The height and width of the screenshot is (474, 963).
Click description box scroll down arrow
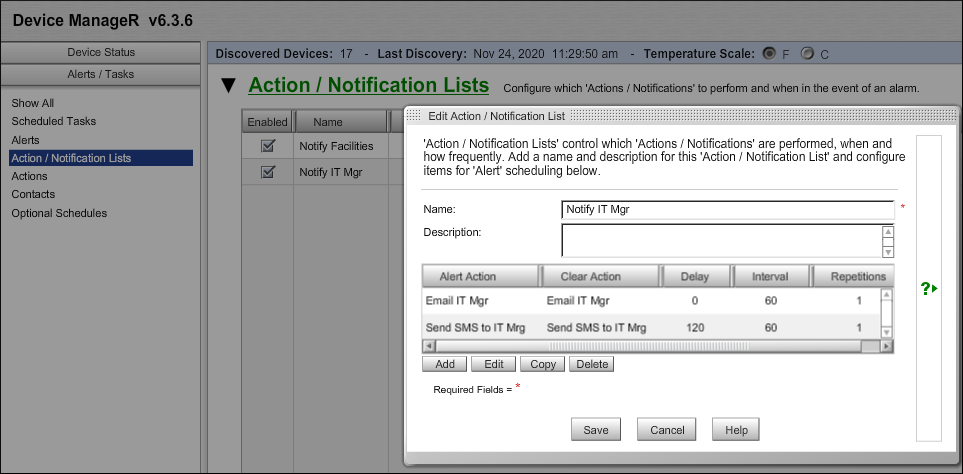[886, 251]
